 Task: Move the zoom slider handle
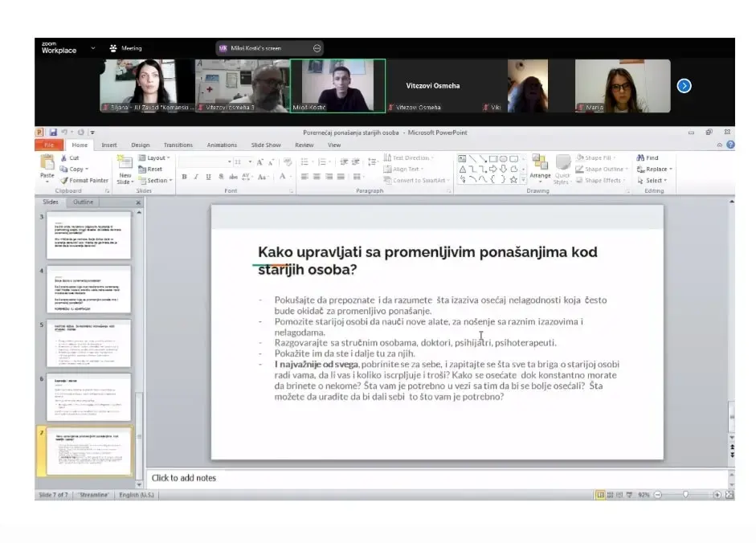(685, 495)
